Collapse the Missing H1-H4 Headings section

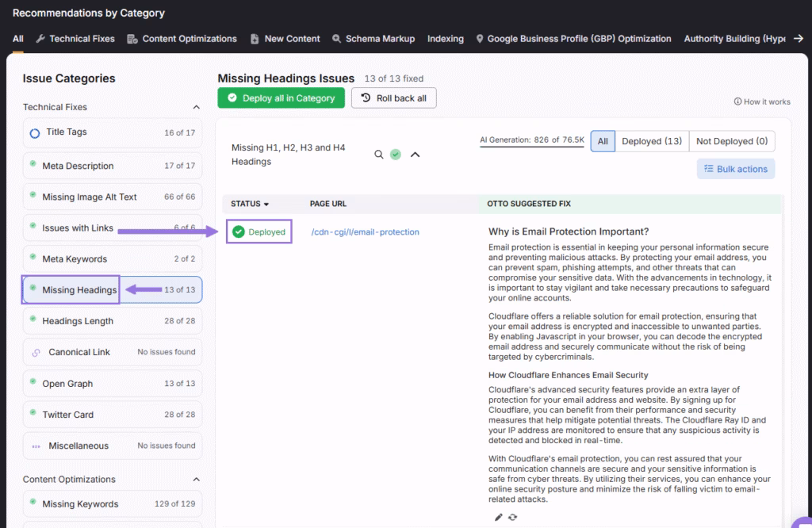(415, 155)
